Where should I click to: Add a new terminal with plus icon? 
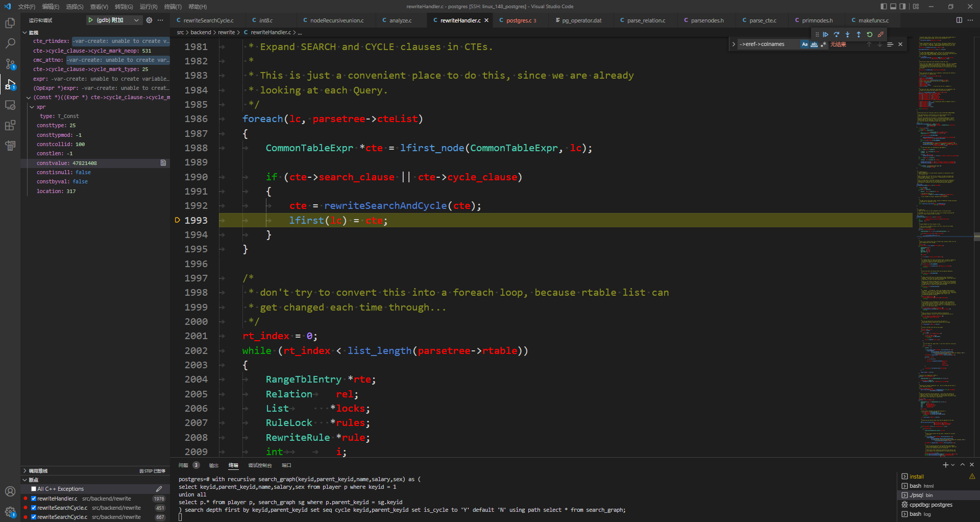tap(945, 465)
